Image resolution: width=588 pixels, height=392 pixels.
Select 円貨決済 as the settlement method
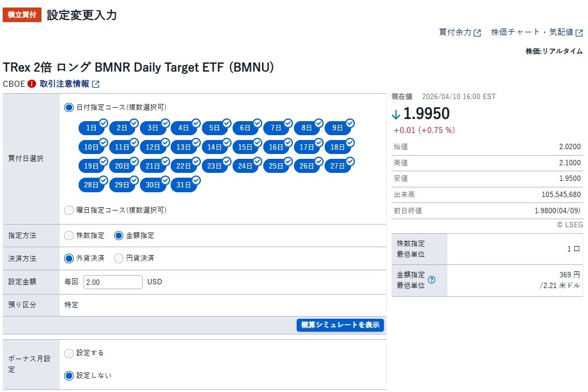pyautogui.click(x=119, y=258)
